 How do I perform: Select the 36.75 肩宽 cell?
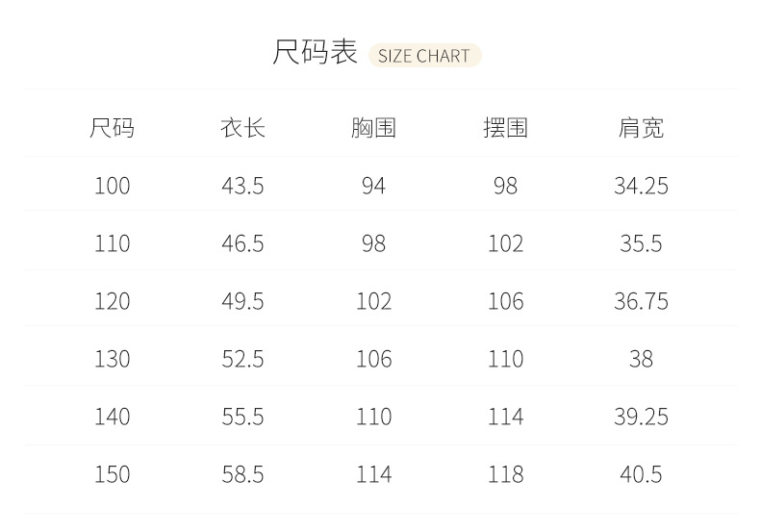click(641, 301)
